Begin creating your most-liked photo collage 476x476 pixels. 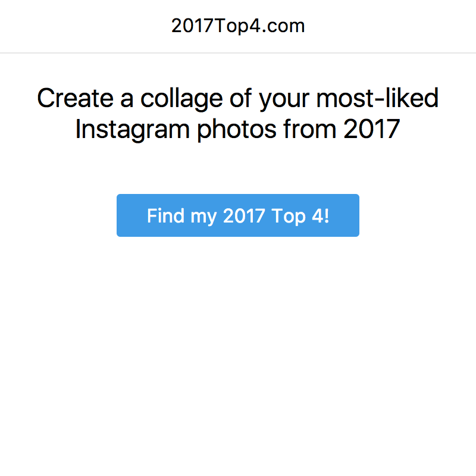point(238,215)
